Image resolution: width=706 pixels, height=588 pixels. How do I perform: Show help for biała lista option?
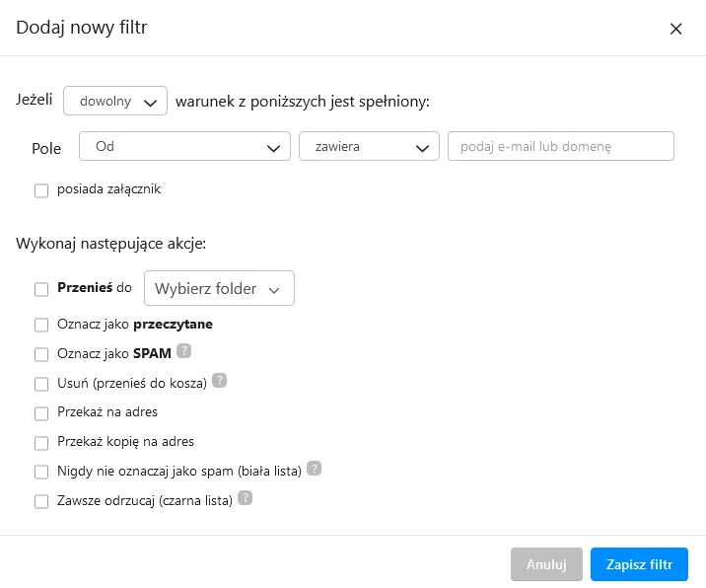[x=314, y=469]
